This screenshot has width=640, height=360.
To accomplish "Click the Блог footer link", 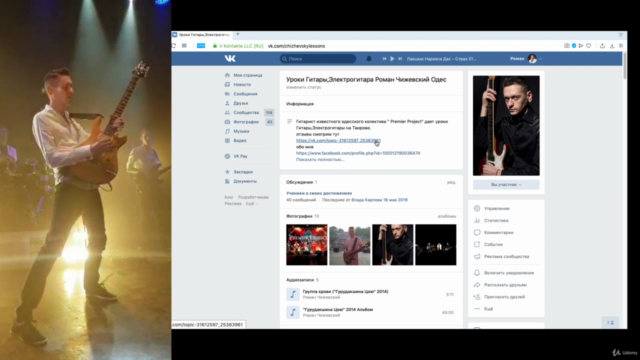I will coord(229,197).
